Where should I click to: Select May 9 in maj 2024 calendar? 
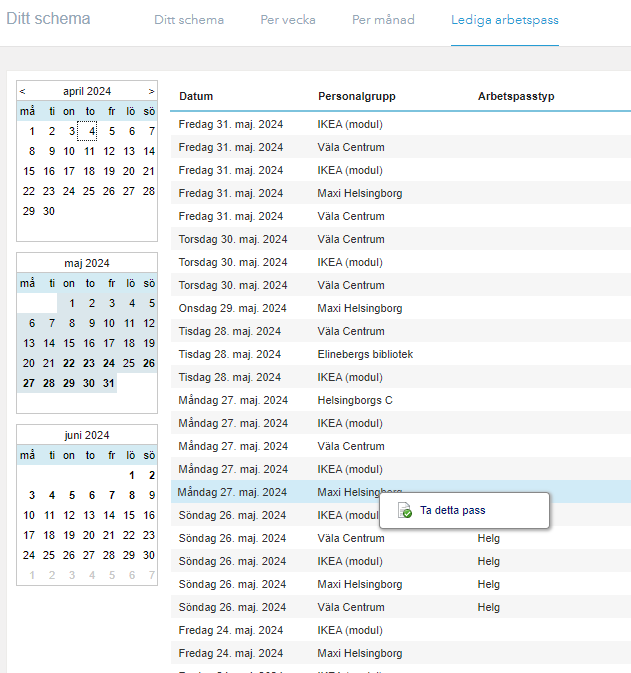(x=91, y=324)
